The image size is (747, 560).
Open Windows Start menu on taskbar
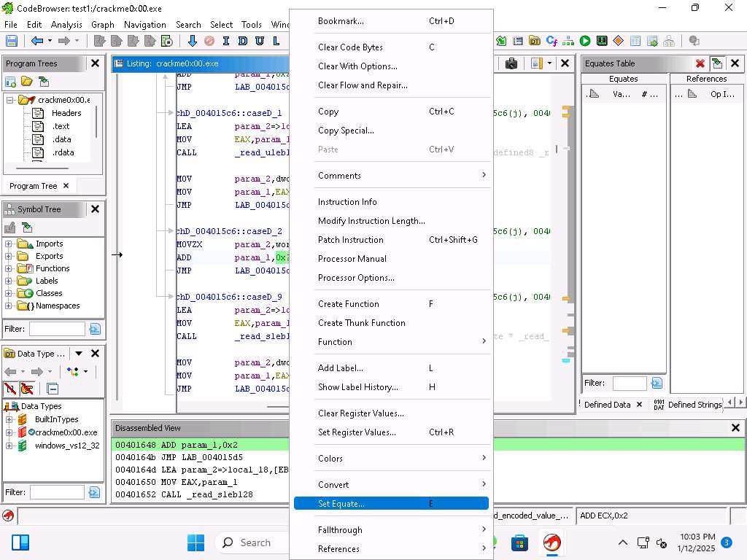(x=196, y=542)
